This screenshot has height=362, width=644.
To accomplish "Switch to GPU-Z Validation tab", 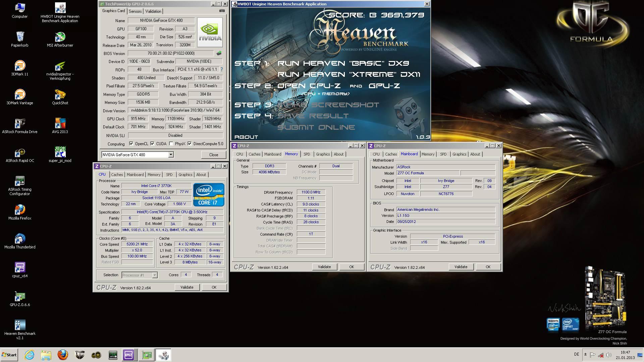I will click(x=153, y=11).
